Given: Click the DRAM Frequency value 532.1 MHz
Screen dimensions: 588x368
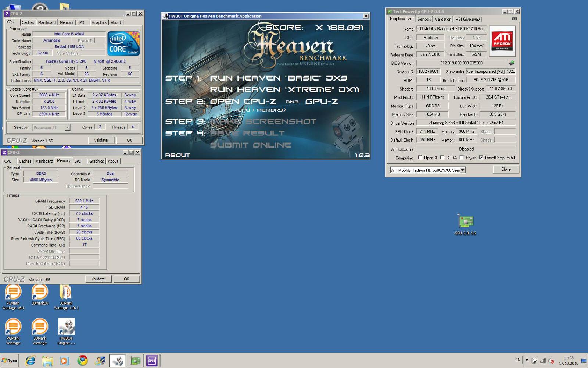Looking at the screenshot, I should tap(84, 201).
